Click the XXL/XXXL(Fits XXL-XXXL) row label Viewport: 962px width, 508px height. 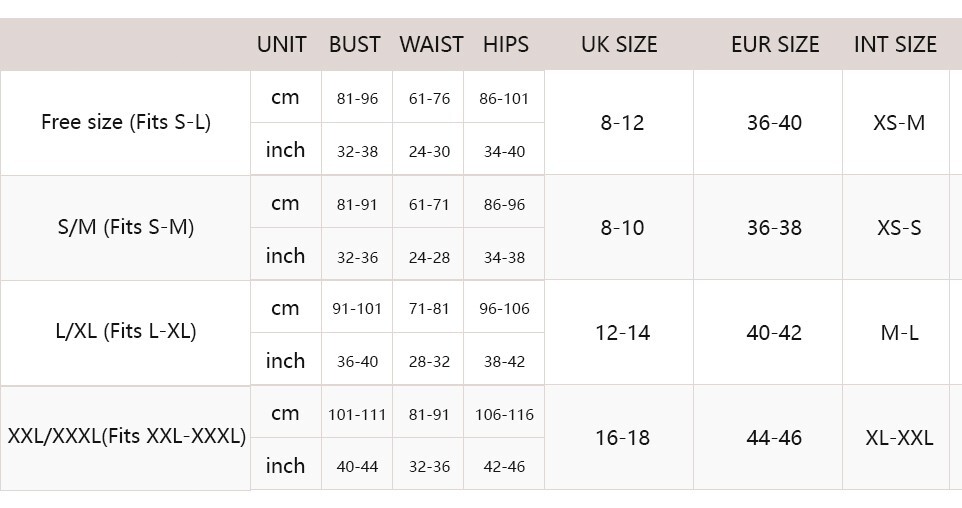point(126,436)
